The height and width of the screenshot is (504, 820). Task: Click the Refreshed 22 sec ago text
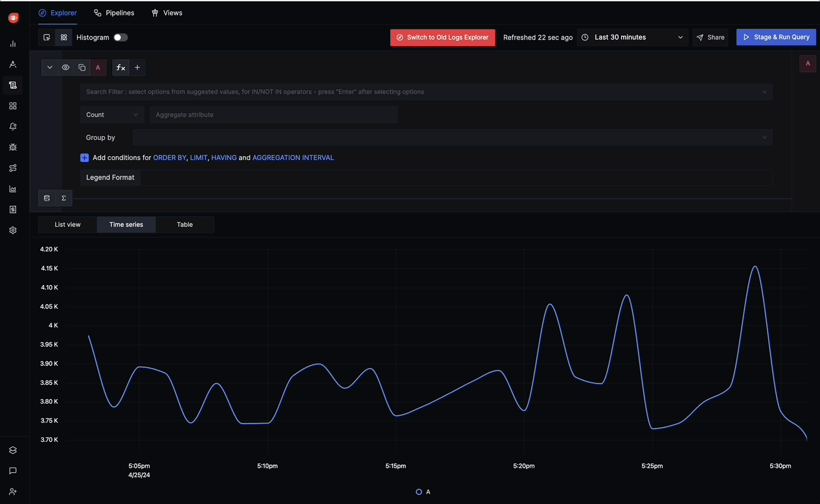click(x=538, y=38)
